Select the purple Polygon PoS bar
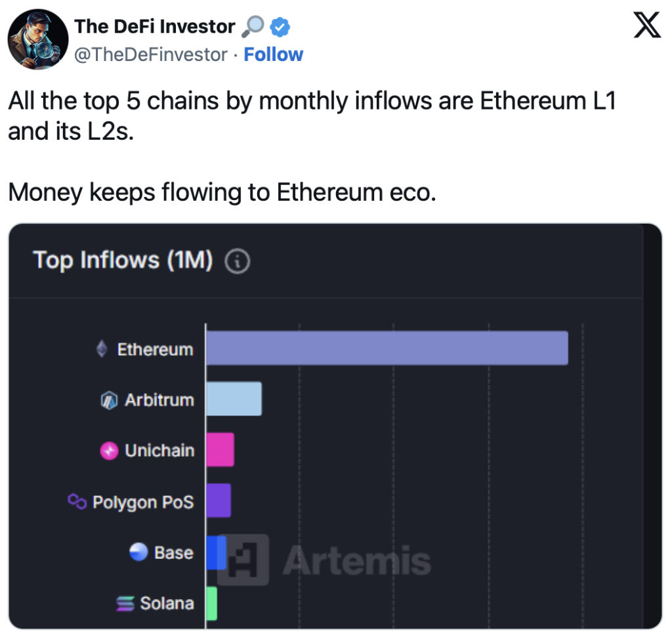Viewport: 672px width, 639px height. coord(219,501)
